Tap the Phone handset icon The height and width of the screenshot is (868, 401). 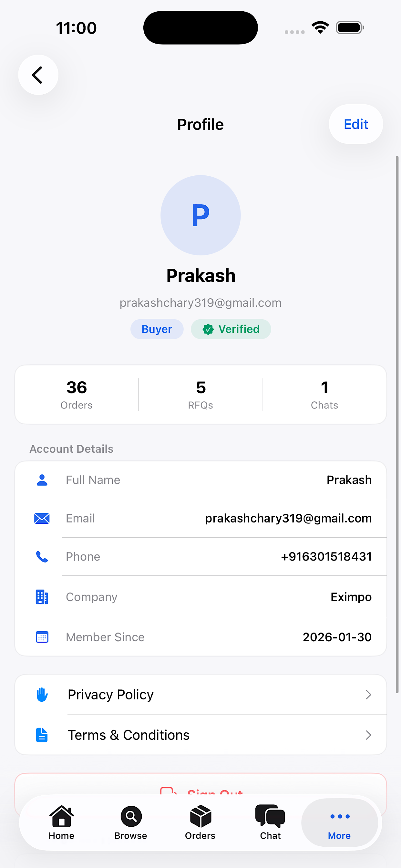coord(42,556)
